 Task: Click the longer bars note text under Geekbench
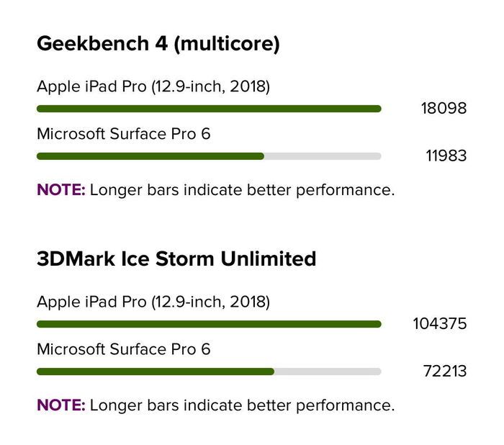click(x=242, y=190)
